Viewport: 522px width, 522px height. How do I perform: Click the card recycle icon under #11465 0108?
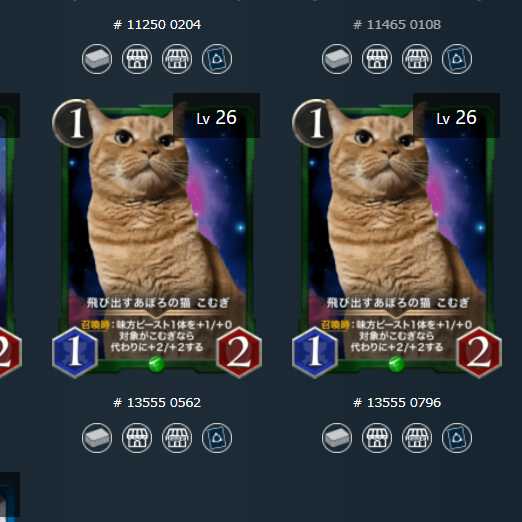[x=457, y=59]
